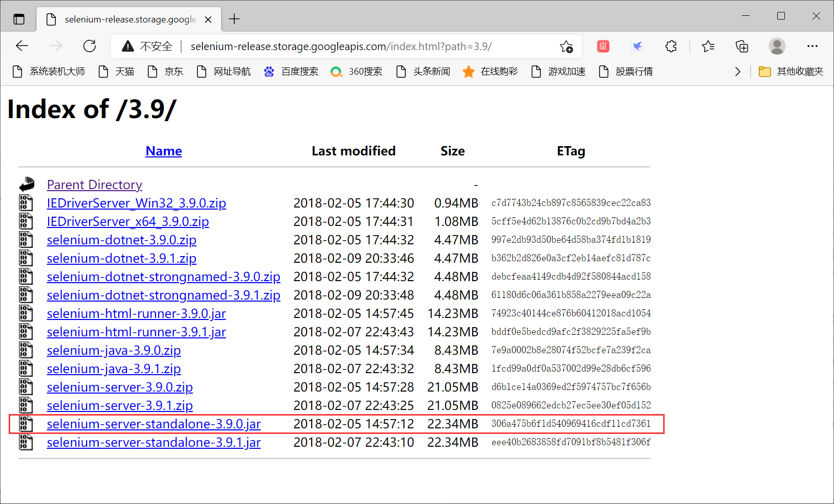
Task: Download selenium-server-standalone-3.9.0.jar
Action: pyautogui.click(x=153, y=424)
